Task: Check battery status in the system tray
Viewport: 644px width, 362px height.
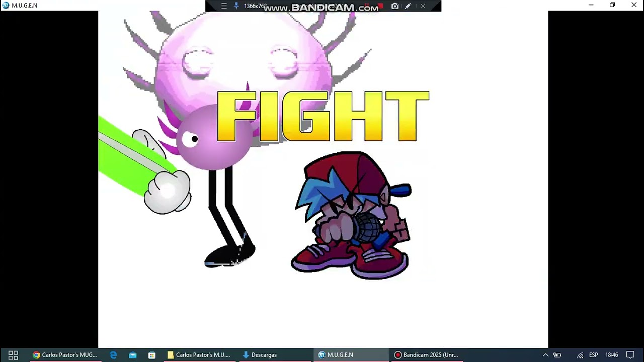Action: (557, 355)
